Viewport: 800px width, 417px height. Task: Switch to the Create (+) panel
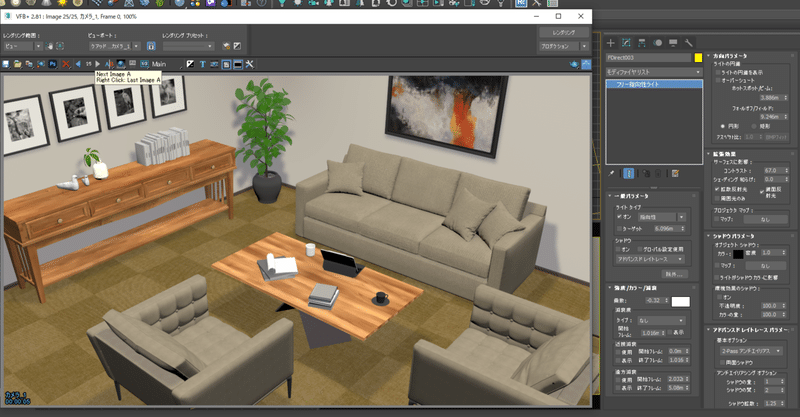click(x=611, y=43)
